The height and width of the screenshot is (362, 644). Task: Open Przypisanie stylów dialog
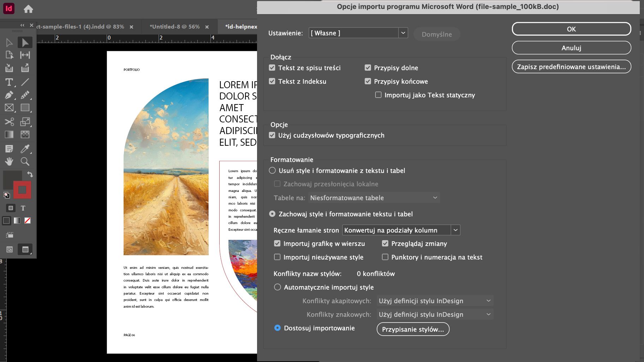(413, 329)
